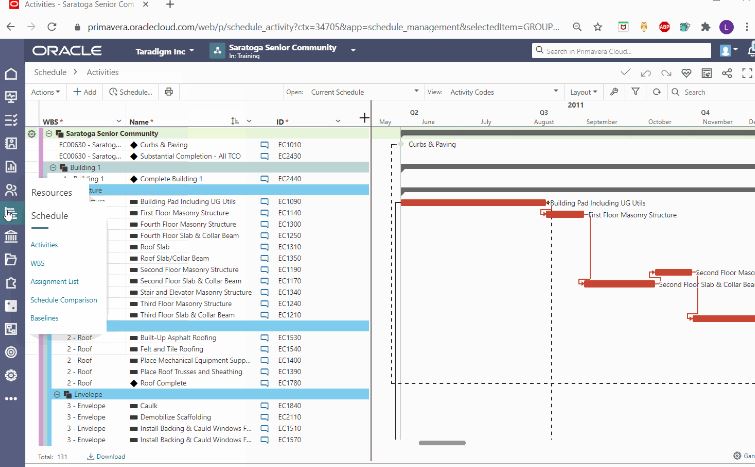Select Schedule Comparison in the Schedule menu
Screen dimensions: 755x467
(64, 299)
